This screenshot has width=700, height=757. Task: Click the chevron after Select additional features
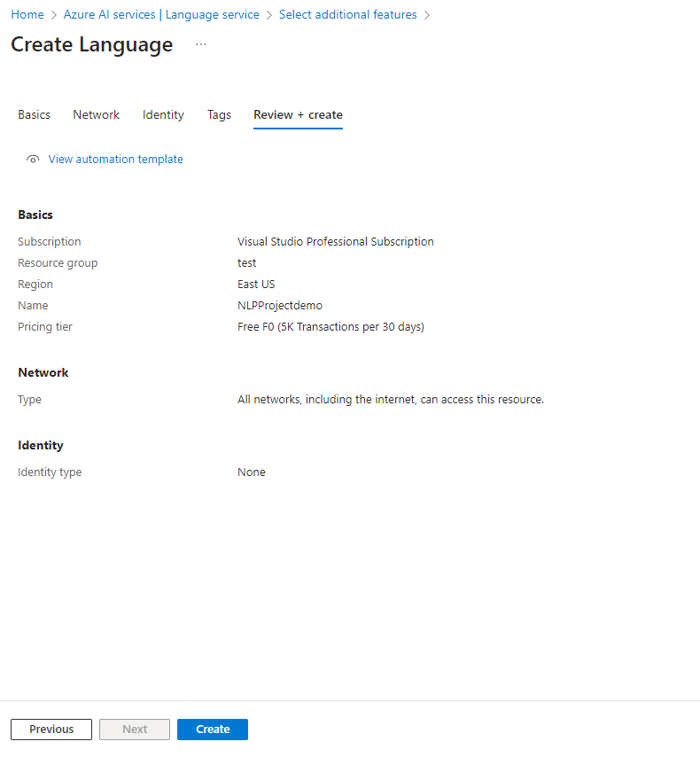click(x=427, y=15)
